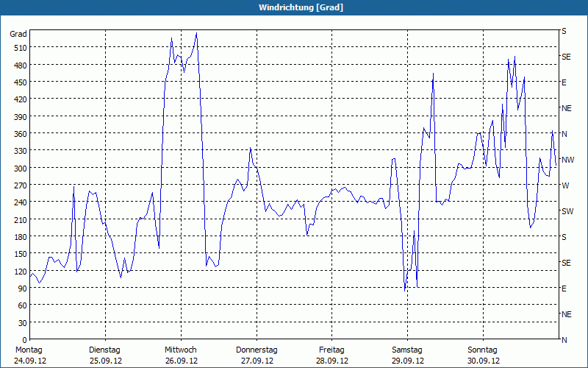Click the title 'Windrichtung [Grad]'

tap(301, 7)
